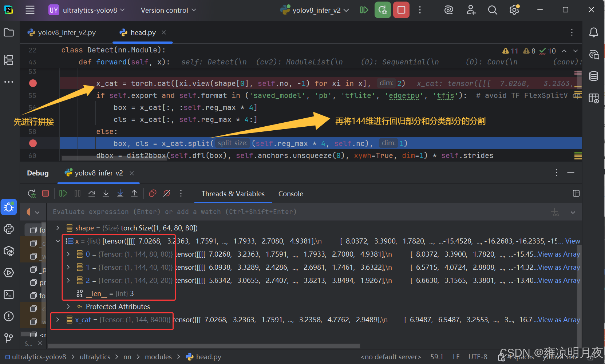Rerun yolov8_infer_v2 in the debug toolbar
Viewport: 605px width, 364px height.
point(32,193)
